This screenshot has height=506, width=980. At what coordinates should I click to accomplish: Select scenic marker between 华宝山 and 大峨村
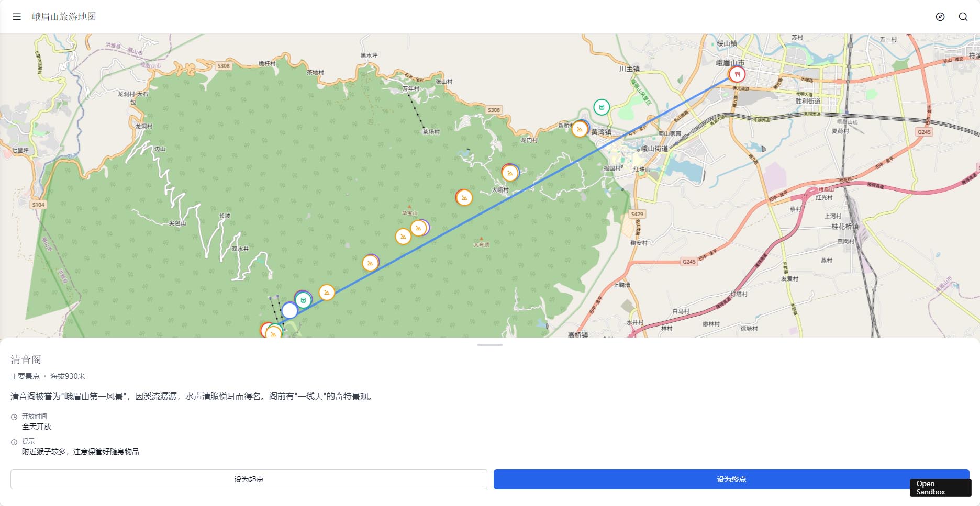click(x=464, y=197)
